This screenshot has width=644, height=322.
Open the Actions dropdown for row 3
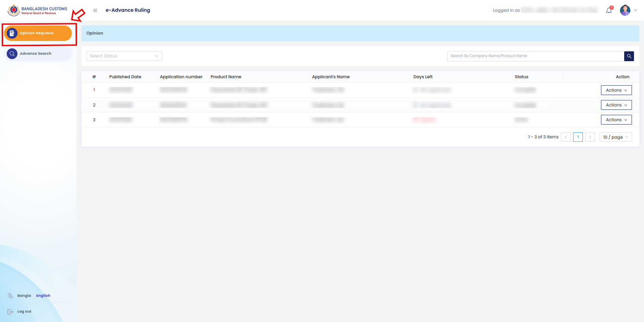(x=616, y=120)
